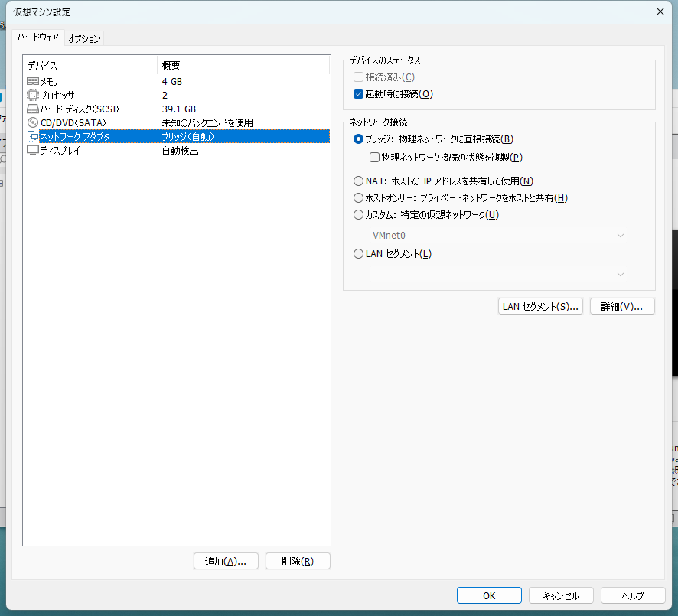Click the hard disk (SCSI) icon
This screenshot has width=678, height=616.
[x=33, y=109]
